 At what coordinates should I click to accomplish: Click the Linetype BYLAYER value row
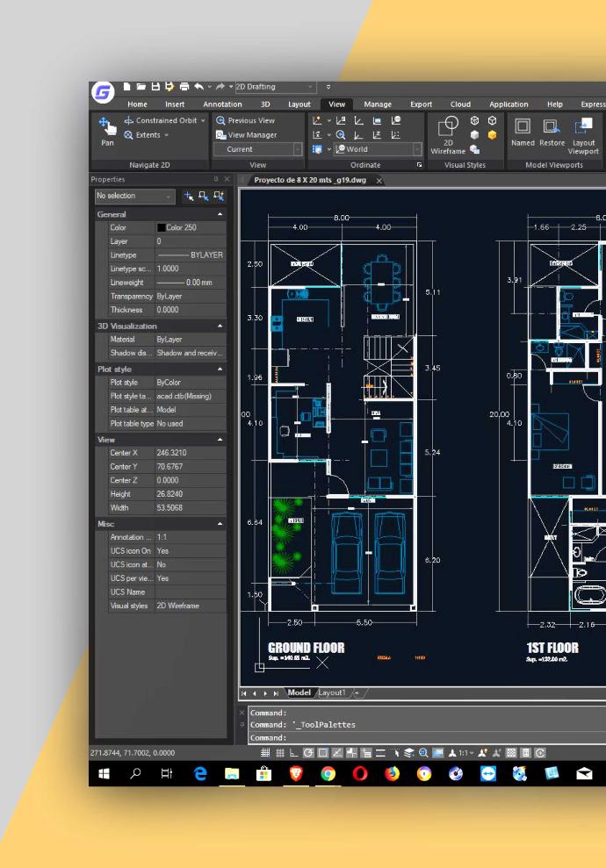[190, 255]
